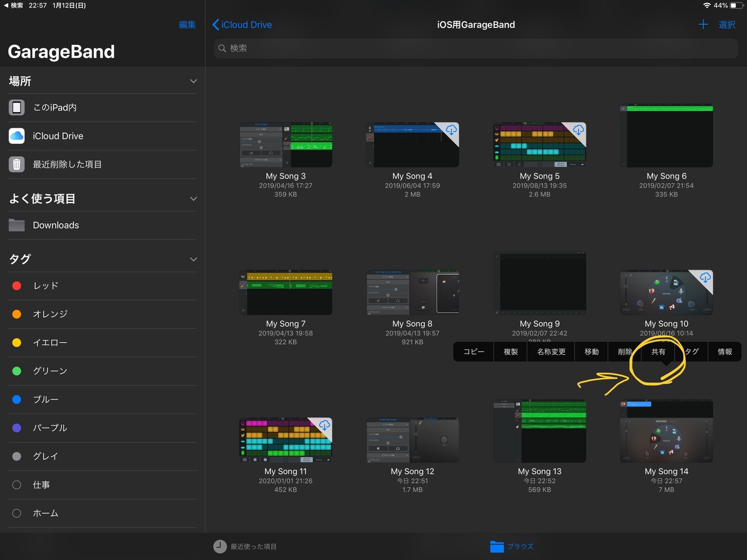Open the My Song 4 thumbnail
747x560 pixels.
(x=413, y=145)
